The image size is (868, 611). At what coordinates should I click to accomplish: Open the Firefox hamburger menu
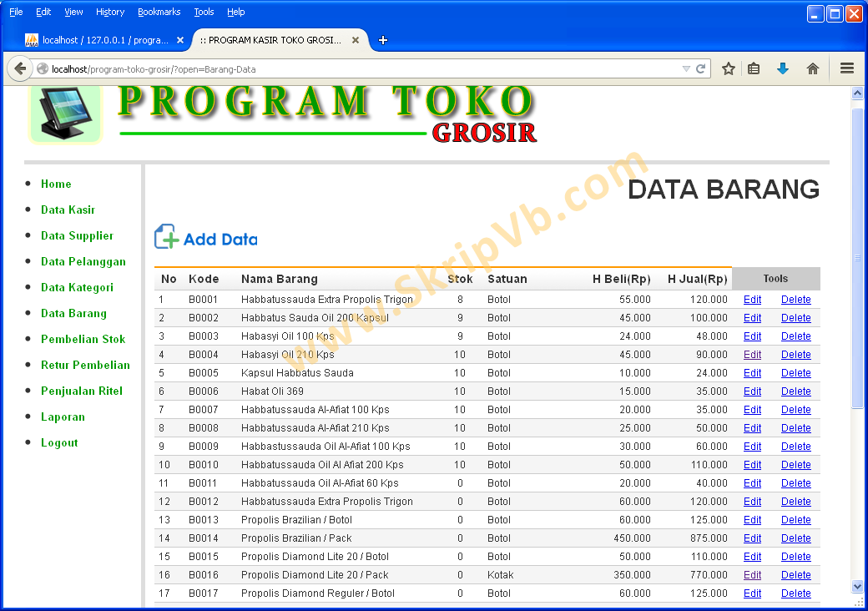tap(845, 68)
